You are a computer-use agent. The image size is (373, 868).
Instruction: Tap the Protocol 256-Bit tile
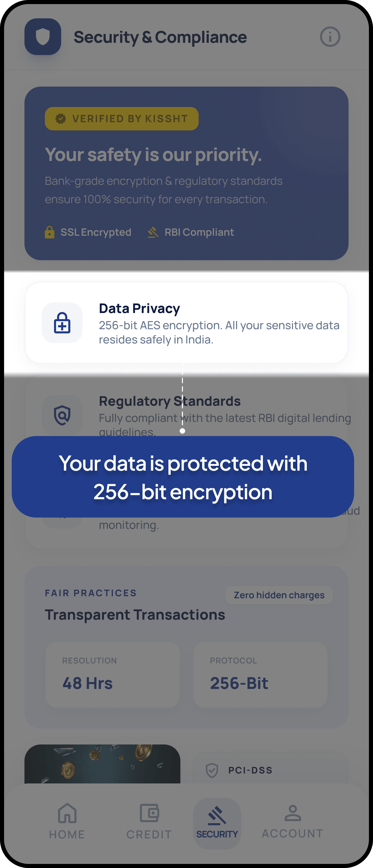260,675
